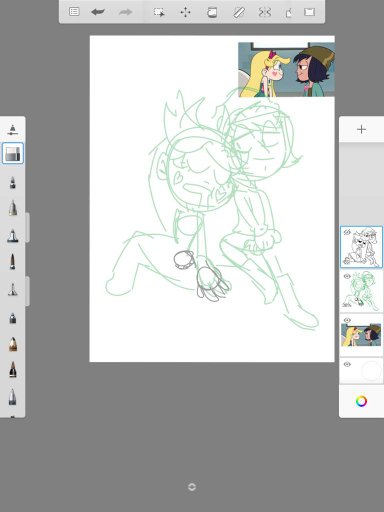Screen dimensions: 384x512
Task: Enable the symmetry tool
Action: pyautogui.click(x=265, y=12)
